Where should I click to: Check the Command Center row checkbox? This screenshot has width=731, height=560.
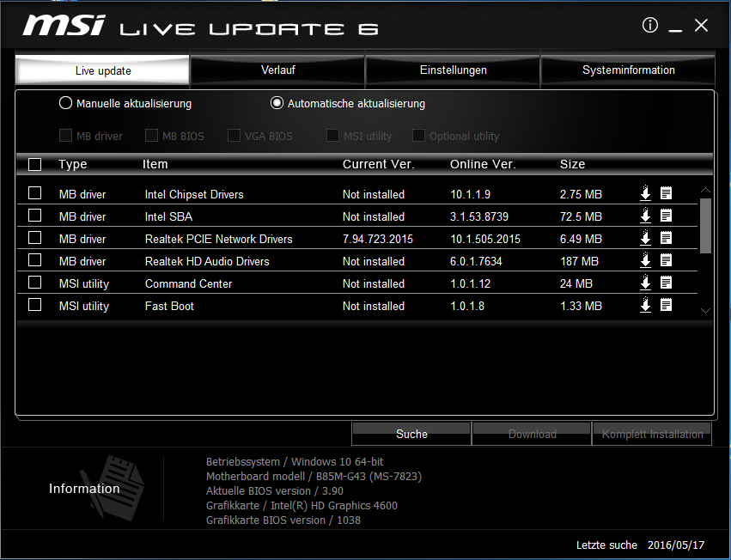34,283
